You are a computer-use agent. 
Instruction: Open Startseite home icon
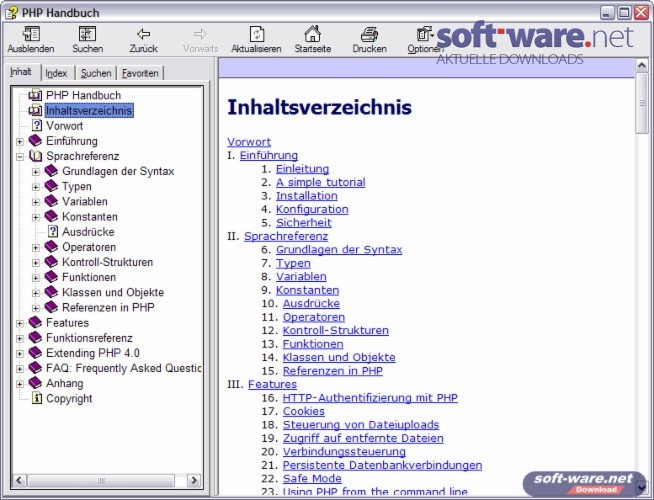click(x=312, y=34)
